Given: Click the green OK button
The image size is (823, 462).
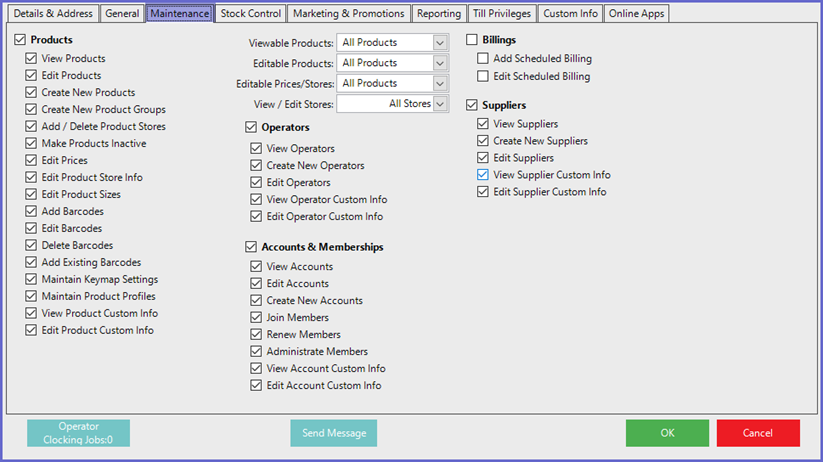Looking at the screenshot, I should [x=667, y=433].
